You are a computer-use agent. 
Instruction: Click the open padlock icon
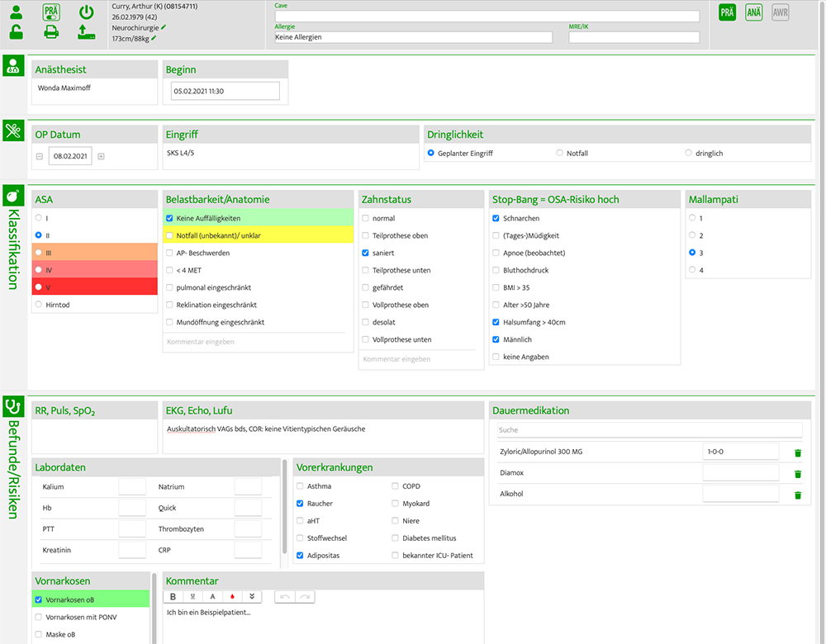[17, 32]
